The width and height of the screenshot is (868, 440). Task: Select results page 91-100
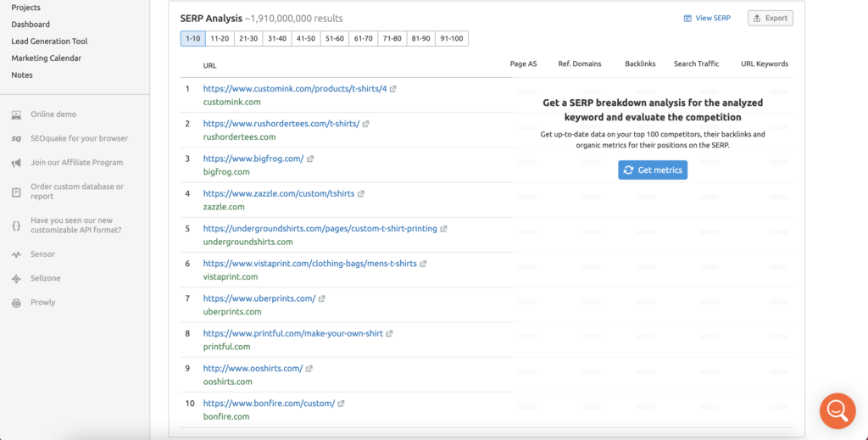tap(452, 39)
